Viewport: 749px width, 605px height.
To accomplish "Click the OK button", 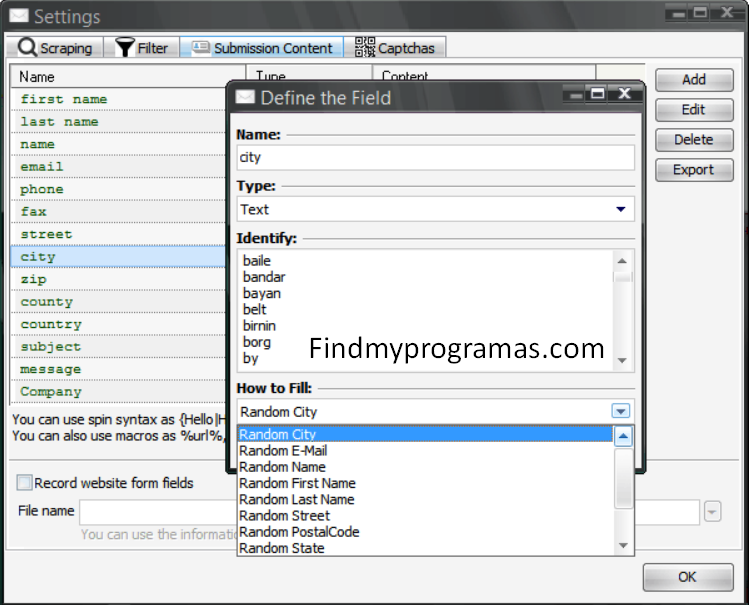I will [x=687, y=577].
